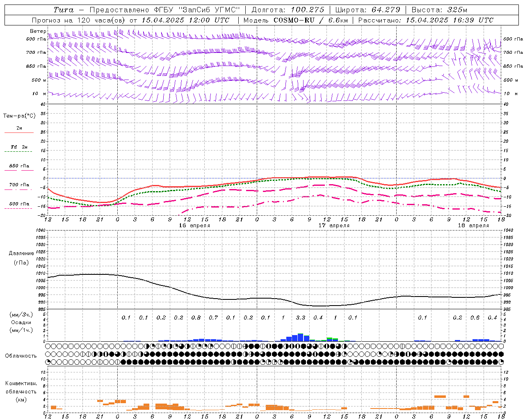Click the "Осадки" precipitation label

[x=21, y=322]
